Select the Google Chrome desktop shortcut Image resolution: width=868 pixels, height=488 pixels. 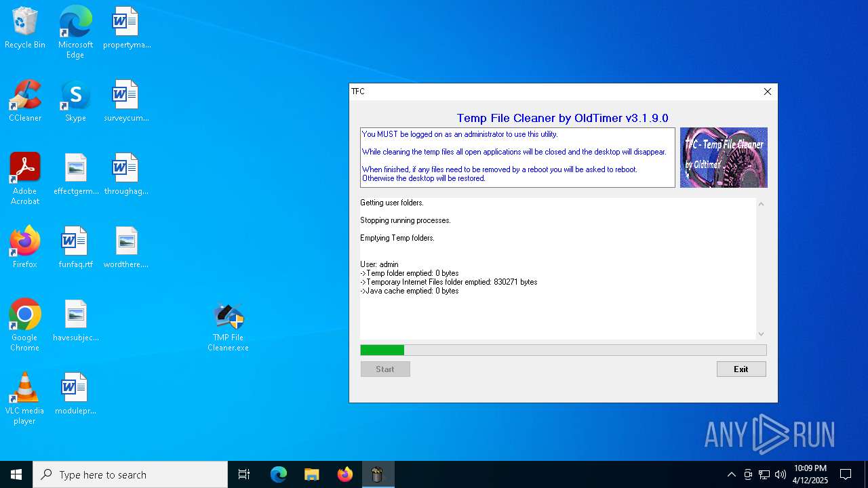point(25,325)
